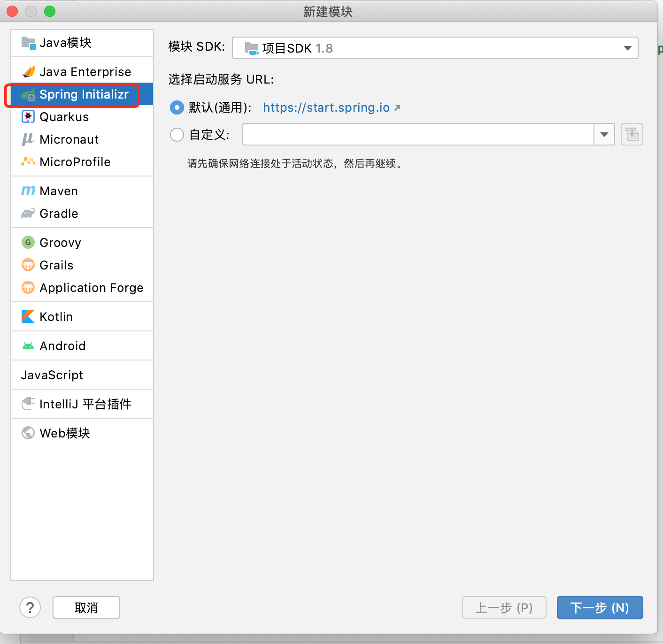Click the Java模块 folder icon
663x644 pixels.
point(28,43)
